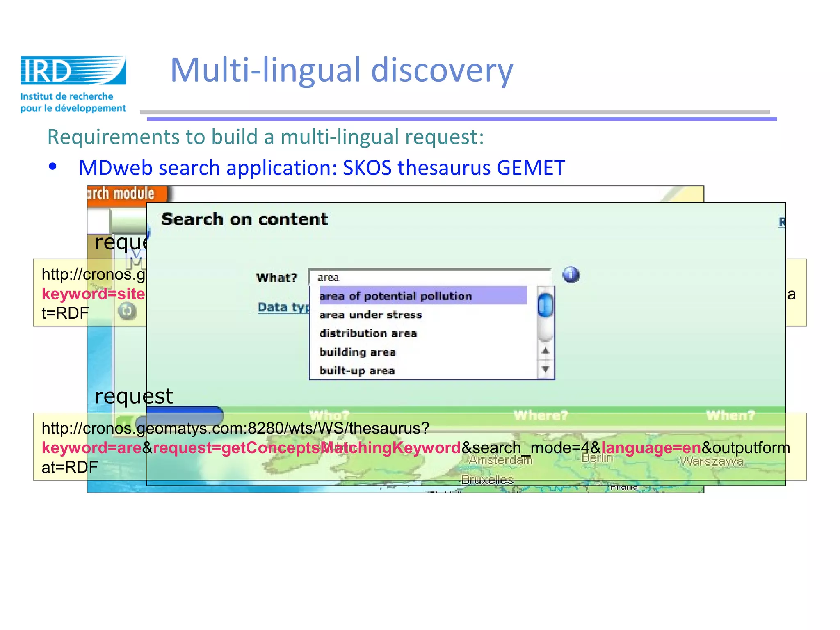The image size is (840, 630).
Task: Pick 'built-up area' in the suggestion list
Action: [357, 371]
